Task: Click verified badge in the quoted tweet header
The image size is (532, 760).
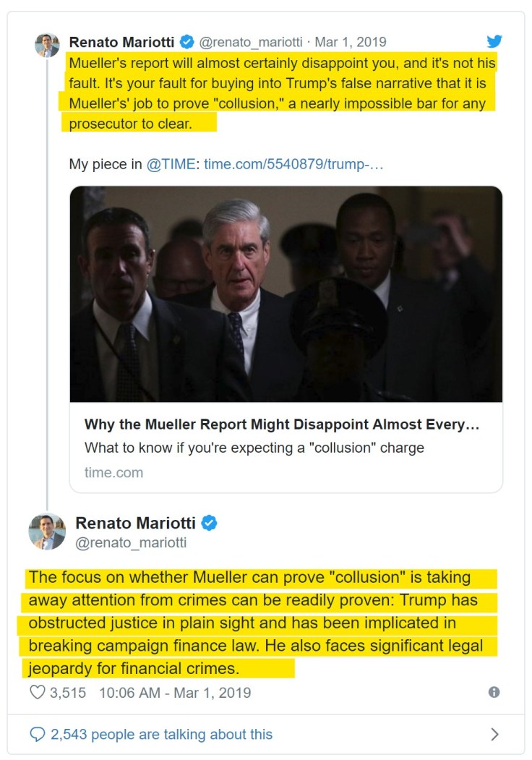Action: [x=186, y=42]
